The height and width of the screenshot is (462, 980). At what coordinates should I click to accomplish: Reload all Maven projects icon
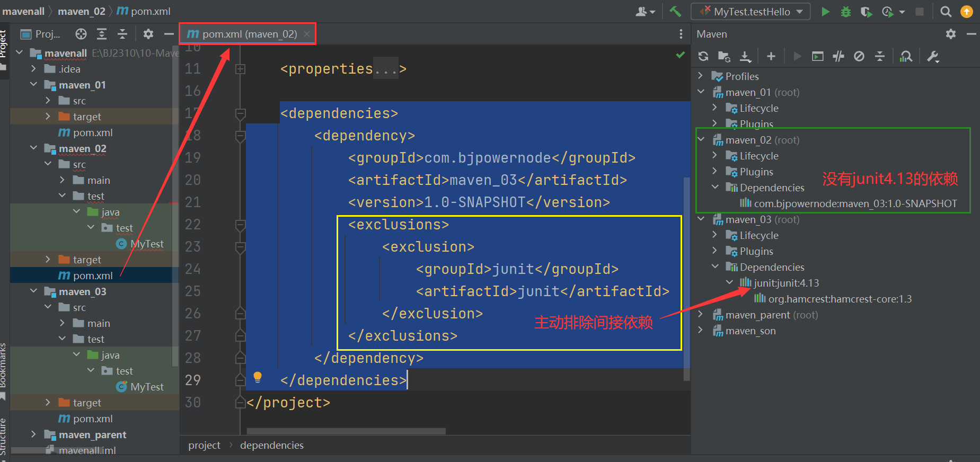click(x=703, y=56)
